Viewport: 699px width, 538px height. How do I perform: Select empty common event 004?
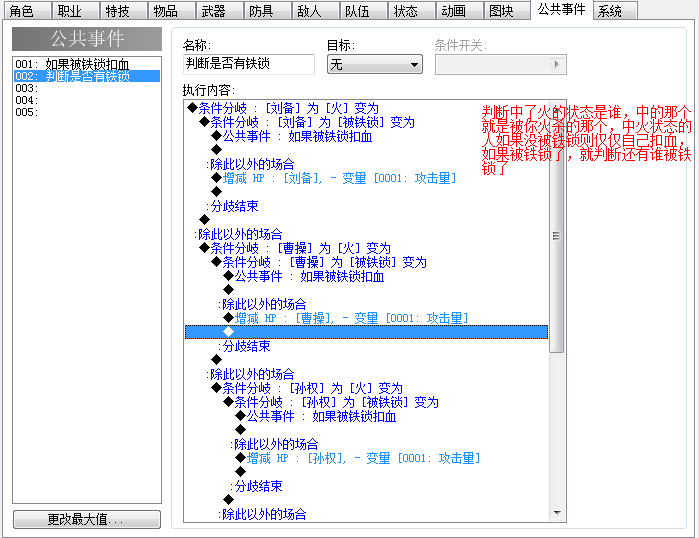tap(87, 100)
